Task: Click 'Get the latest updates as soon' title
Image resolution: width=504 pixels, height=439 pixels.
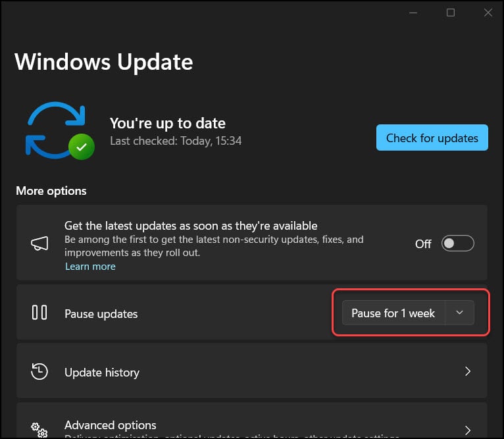Action: pos(191,226)
